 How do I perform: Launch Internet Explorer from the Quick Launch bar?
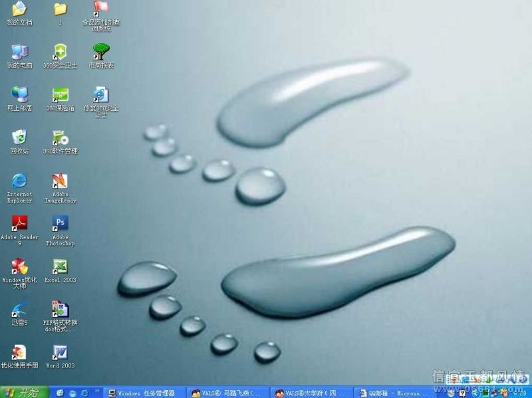pos(84,393)
